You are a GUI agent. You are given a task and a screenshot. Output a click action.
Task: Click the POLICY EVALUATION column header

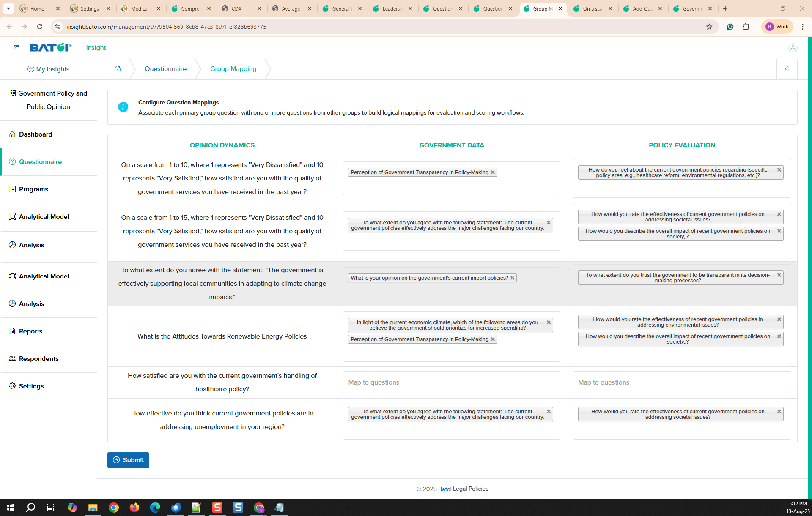coord(682,145)
